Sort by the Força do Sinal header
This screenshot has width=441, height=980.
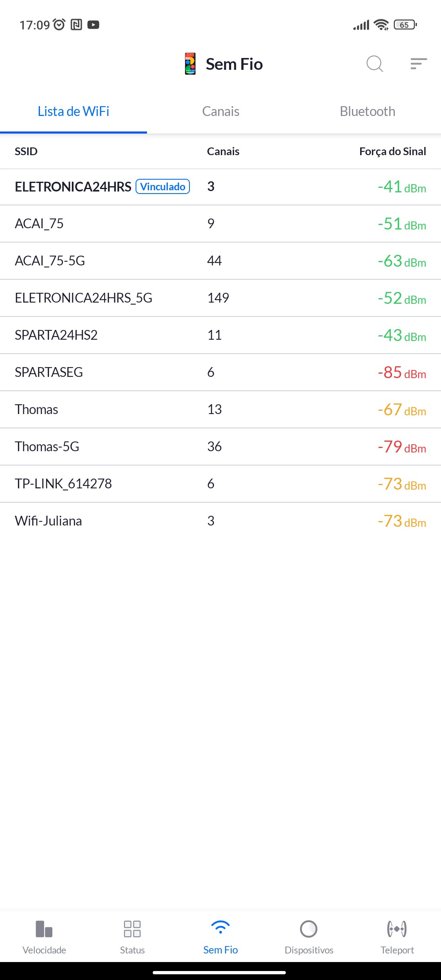coord(392,151)
